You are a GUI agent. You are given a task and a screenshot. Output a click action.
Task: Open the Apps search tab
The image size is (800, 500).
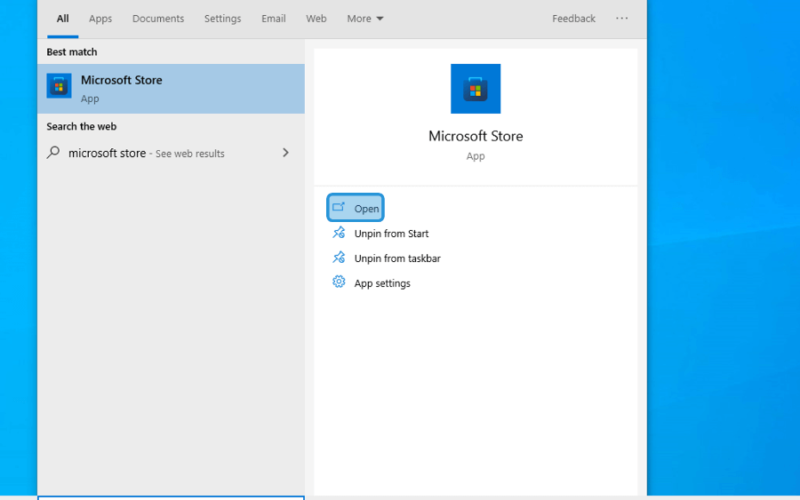tap(100, 19)
